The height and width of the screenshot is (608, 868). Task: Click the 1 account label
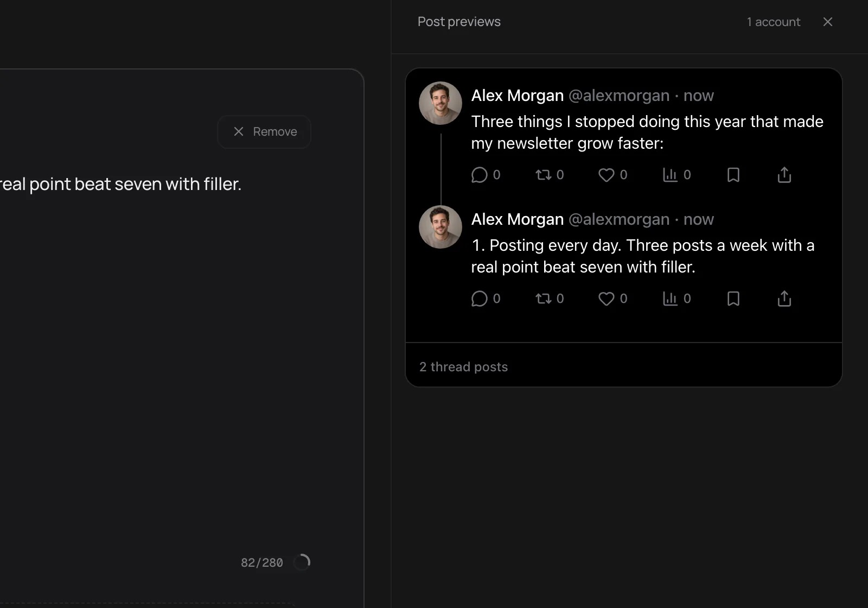[774, 22]
